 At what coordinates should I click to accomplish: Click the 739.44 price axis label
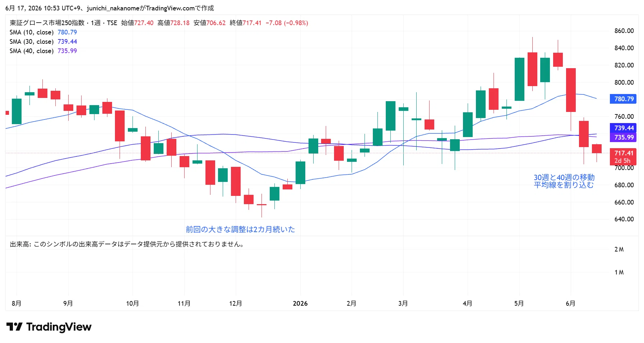click(x=623, y=128)
